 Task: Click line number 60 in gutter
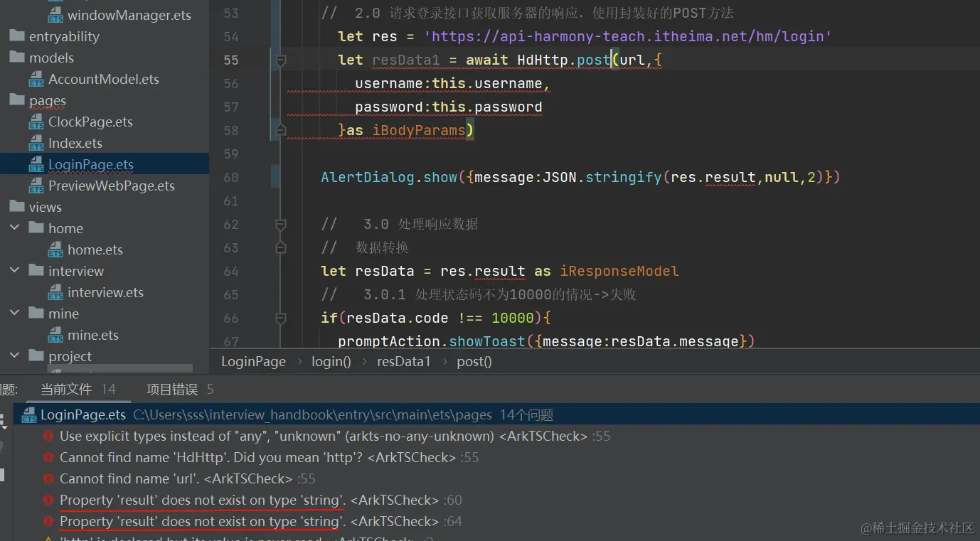point(231,177)
